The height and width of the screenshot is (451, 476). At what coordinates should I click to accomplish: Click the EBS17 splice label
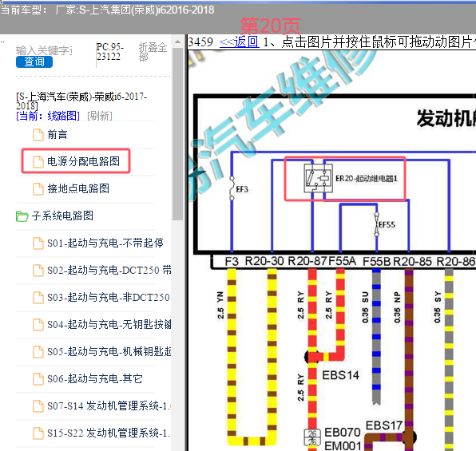(384, 425)
